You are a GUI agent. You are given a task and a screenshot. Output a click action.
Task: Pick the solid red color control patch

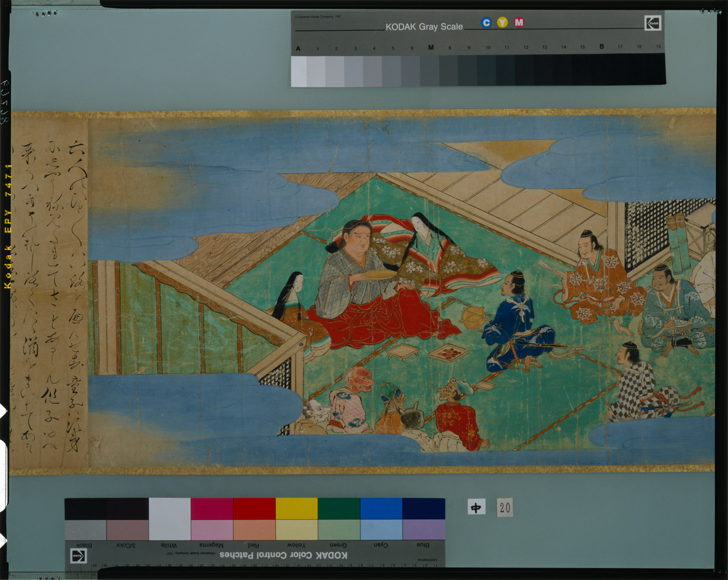pyautogui.click(x=254, y=509)
